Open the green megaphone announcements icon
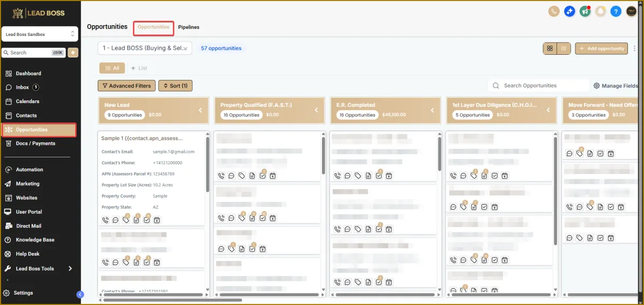 point(585,11)
